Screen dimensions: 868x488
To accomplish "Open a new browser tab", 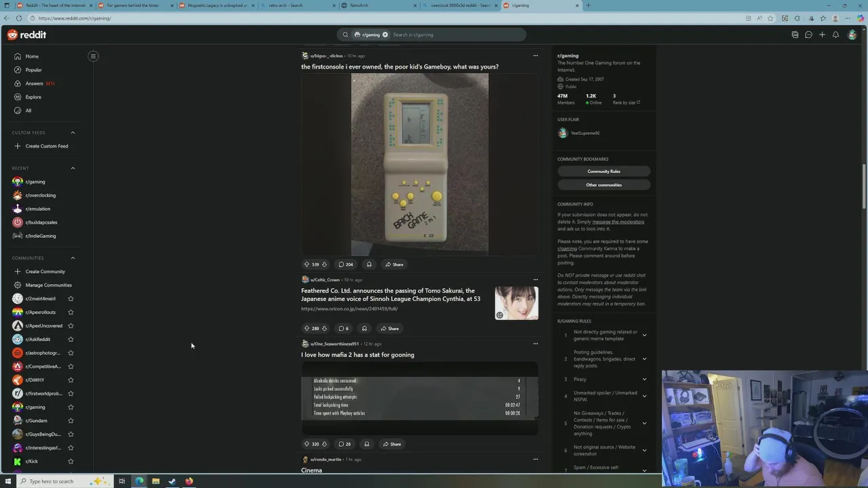I will [x=588, y=5].
